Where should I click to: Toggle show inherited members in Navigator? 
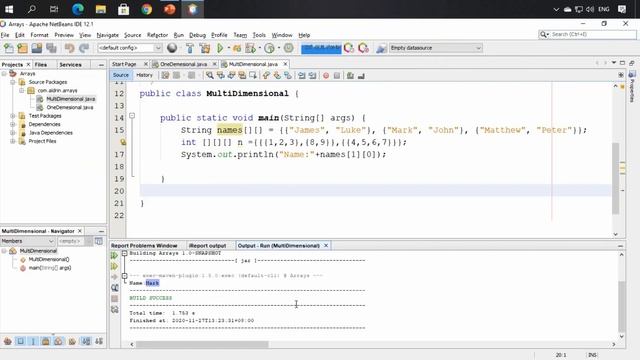coord(7,341)
